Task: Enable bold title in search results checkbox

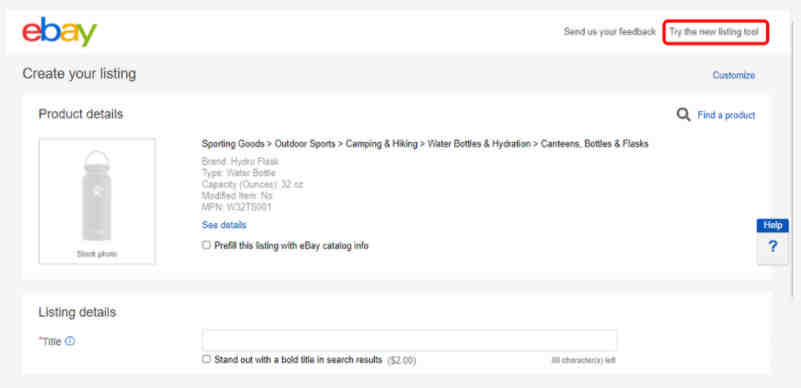Action: pyautogui.click(x=206, y=359)
